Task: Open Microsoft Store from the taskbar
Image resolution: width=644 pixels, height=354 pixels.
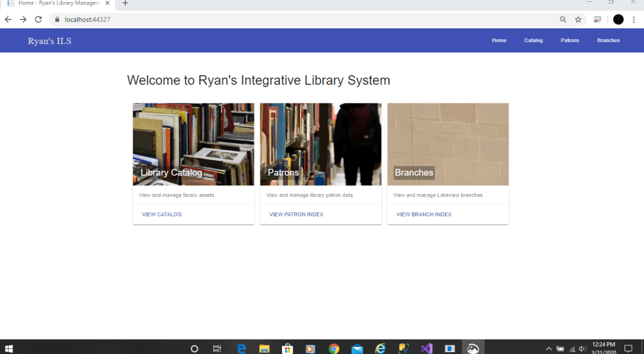Action: coord(288,348)
